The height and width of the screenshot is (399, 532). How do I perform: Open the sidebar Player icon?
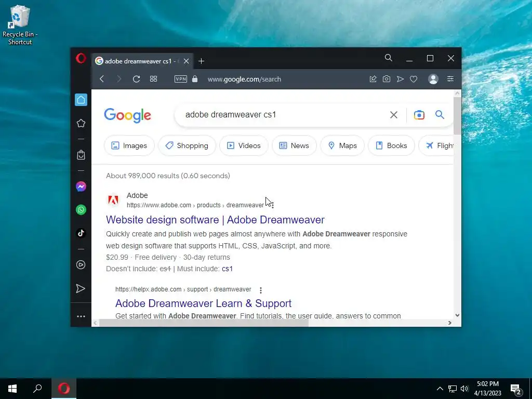point(81,264)
